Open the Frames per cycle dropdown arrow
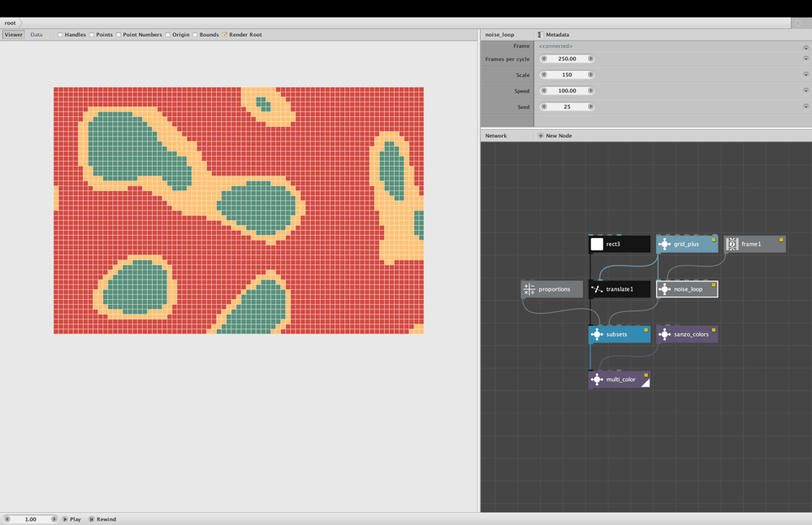 click(x=806, y=59)
